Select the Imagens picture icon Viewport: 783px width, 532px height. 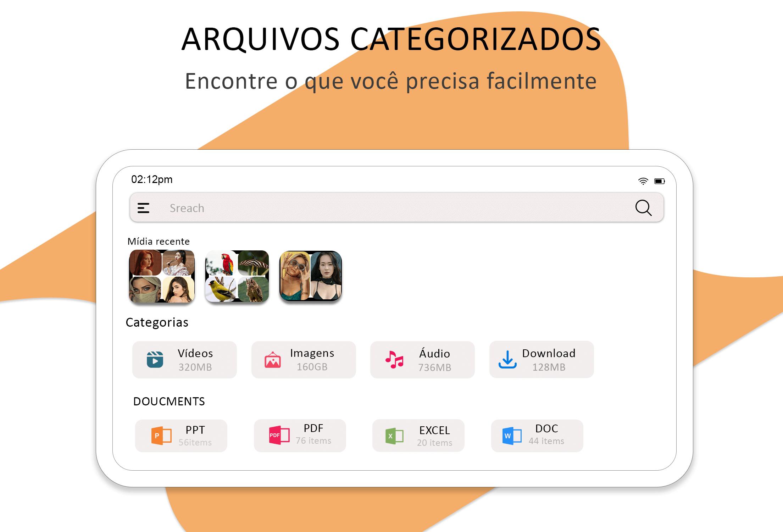point(273,360)
